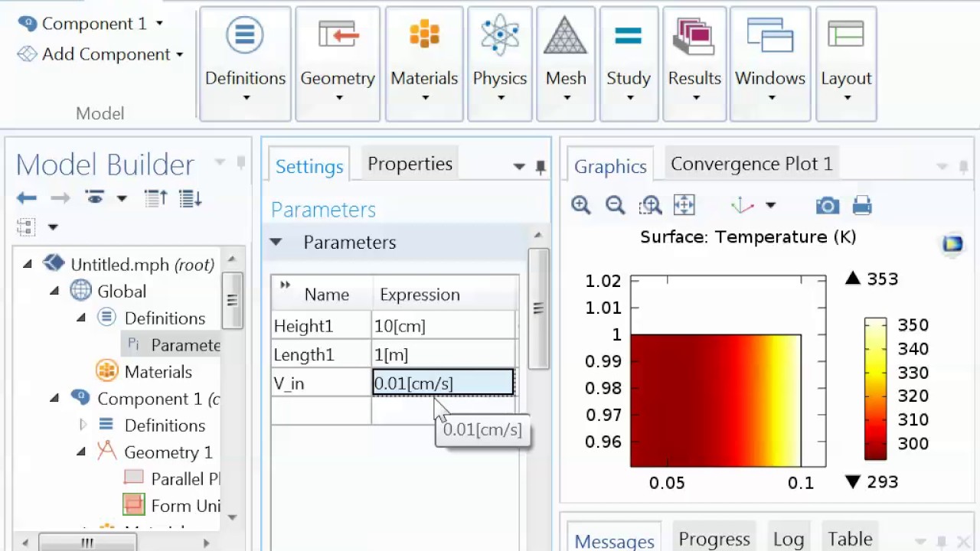Collapse the Untitled.mph root node
980x551 pixels.
28,264
